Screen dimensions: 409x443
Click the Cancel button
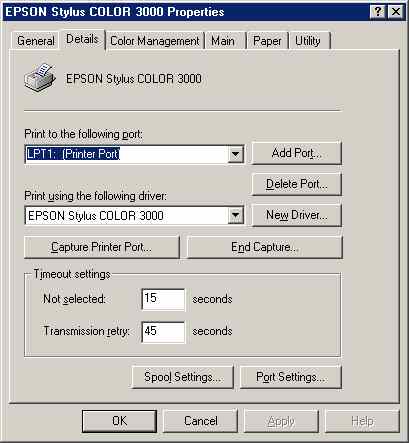point(201,421)
